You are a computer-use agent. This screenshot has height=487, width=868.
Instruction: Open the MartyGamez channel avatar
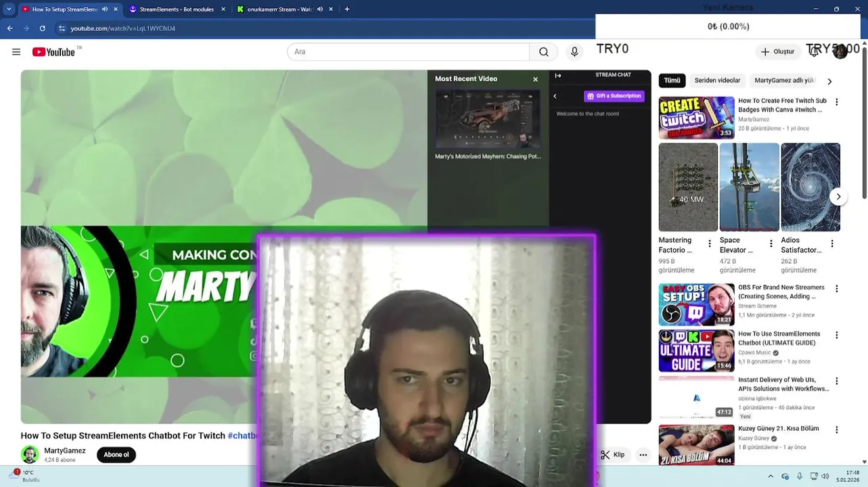click(30, 455)
